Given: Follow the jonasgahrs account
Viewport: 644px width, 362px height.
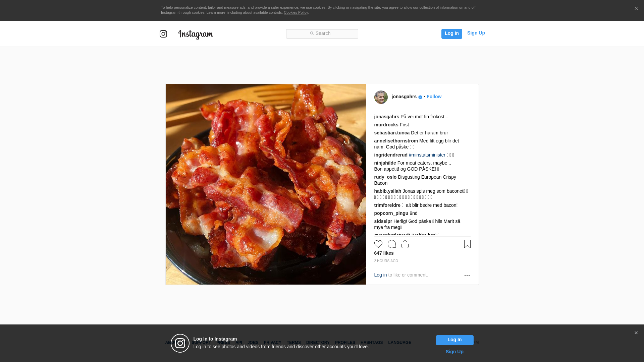Looking at the screenshot, I should click(434, 97).
